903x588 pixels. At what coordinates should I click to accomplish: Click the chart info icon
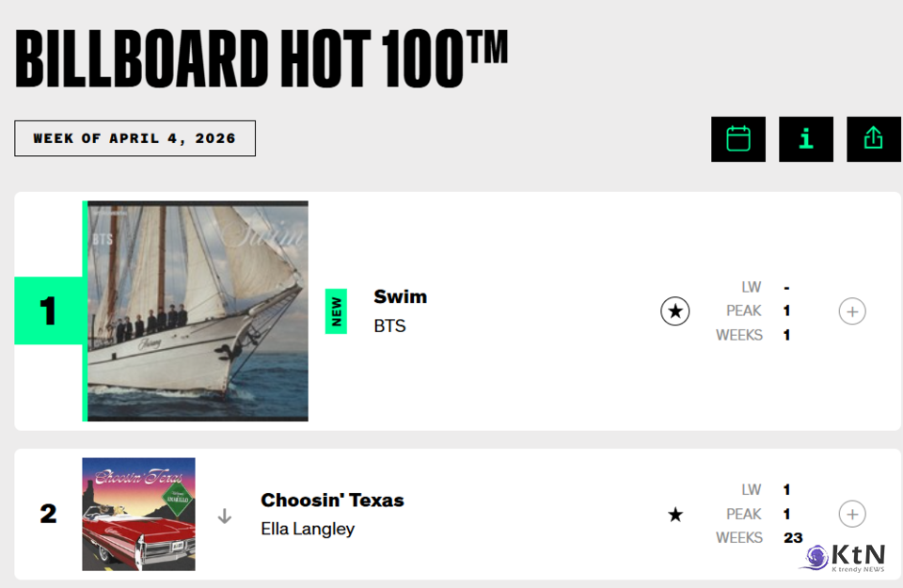point(806,139)
